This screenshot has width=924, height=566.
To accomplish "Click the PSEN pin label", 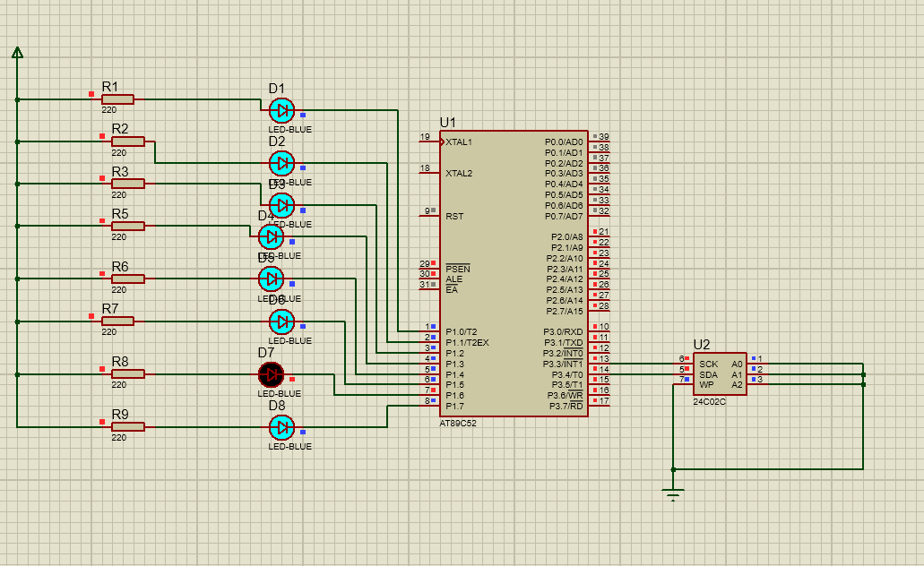I will (458, 269).
